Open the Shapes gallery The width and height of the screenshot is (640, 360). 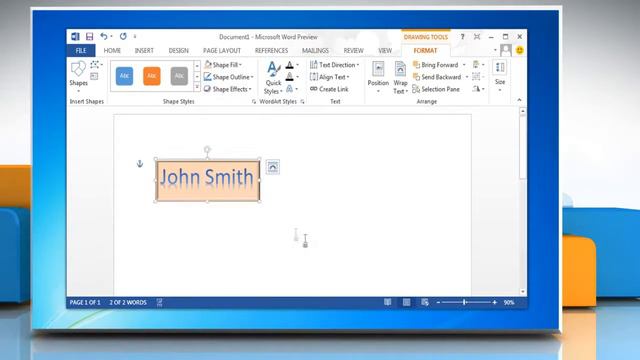[78, 76]
